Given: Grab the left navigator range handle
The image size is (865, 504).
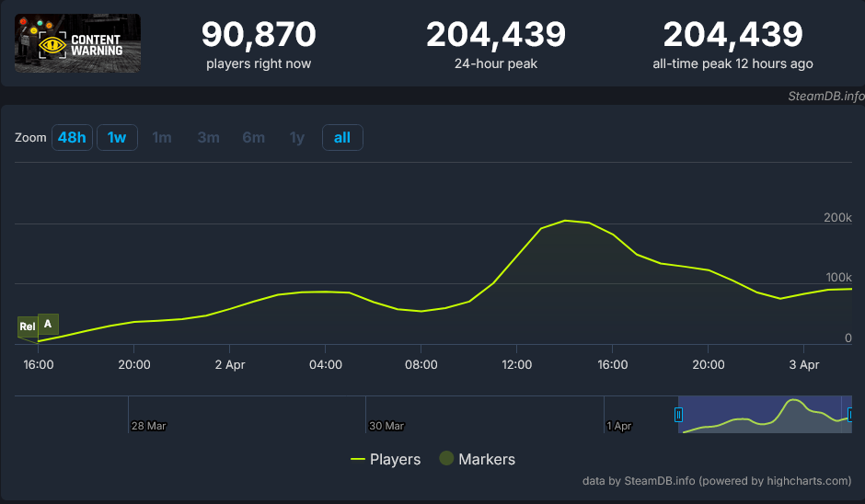Looking at the screenshot, I should click(x=678, y=414).
